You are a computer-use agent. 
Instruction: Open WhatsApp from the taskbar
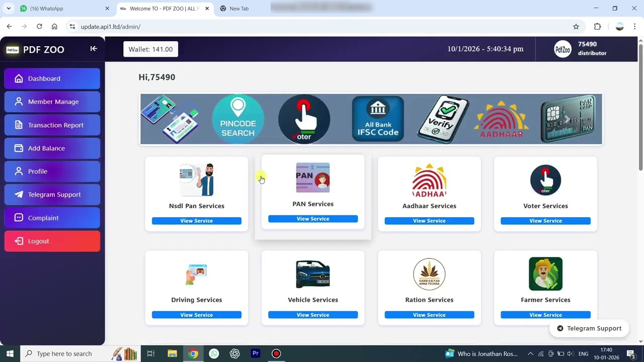pos(214,353)
